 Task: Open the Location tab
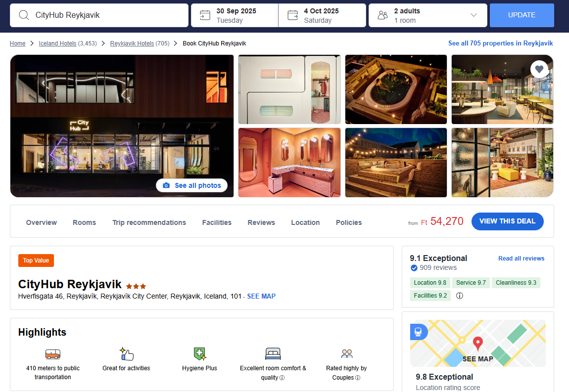coord(305,222)
